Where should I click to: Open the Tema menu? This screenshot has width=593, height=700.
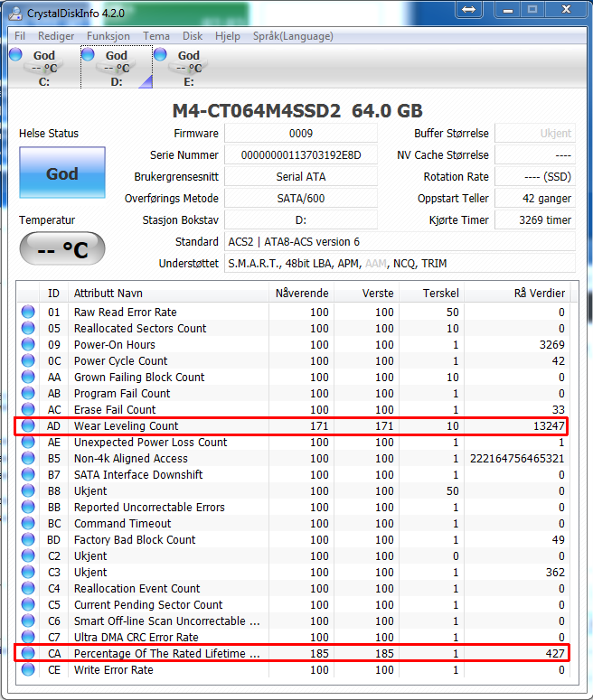156,36
